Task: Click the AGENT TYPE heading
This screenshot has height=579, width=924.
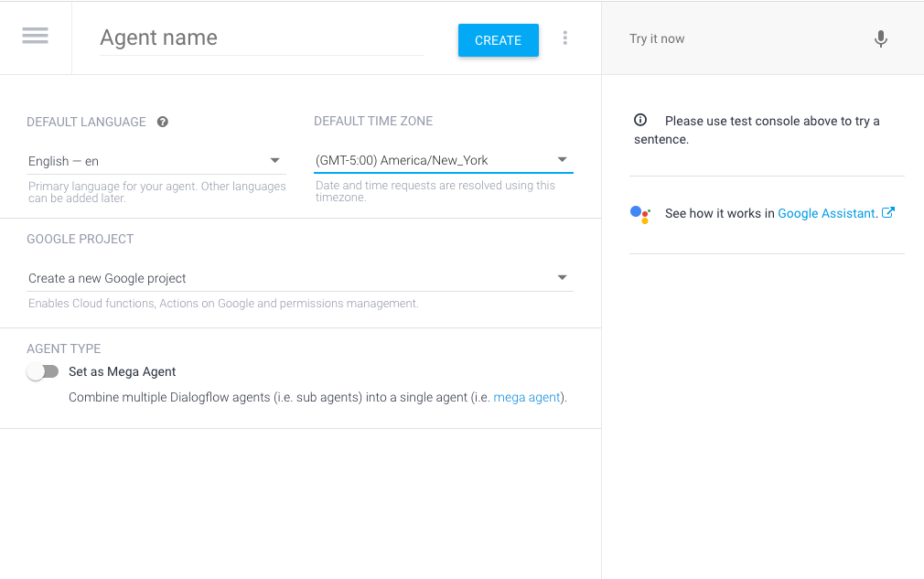Action: pos(64,348)
